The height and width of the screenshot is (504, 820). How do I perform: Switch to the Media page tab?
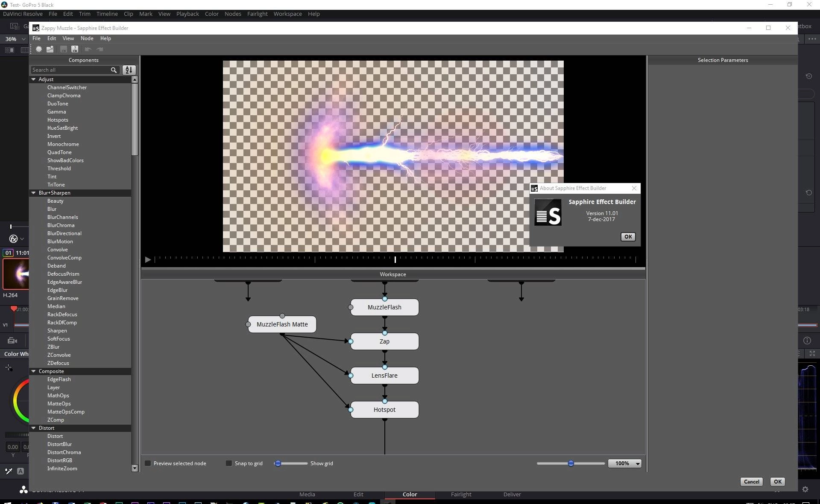coord(307,494)
